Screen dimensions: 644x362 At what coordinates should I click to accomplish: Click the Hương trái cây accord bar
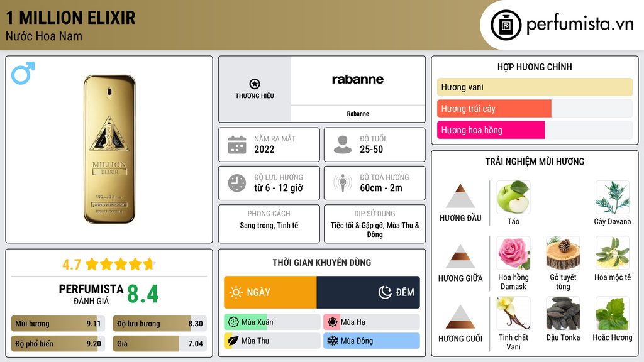point(494,109)
